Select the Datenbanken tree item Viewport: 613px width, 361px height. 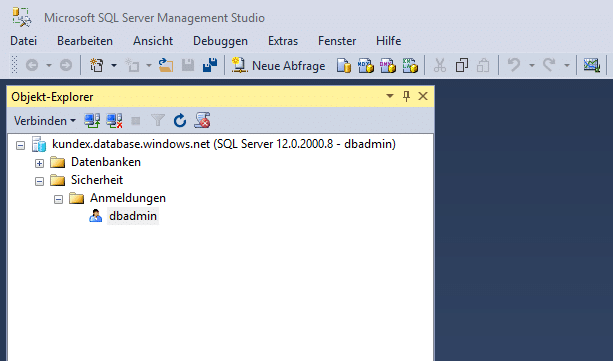106,162
